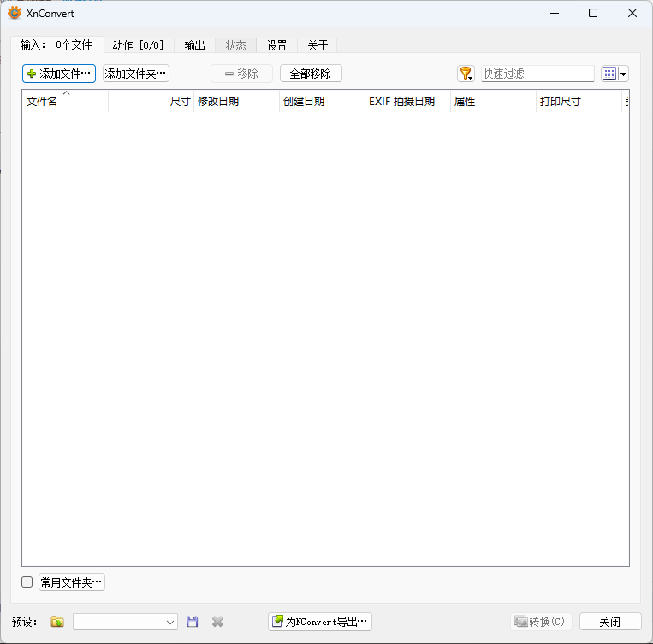
Task: Click the 关闭 button
Action: pos(610,622)
